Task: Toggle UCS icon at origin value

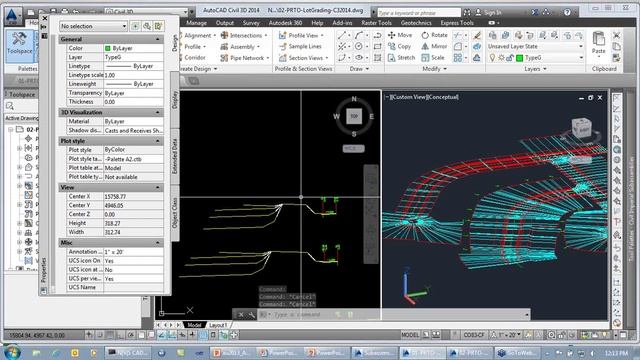Action: coord(133,270)
